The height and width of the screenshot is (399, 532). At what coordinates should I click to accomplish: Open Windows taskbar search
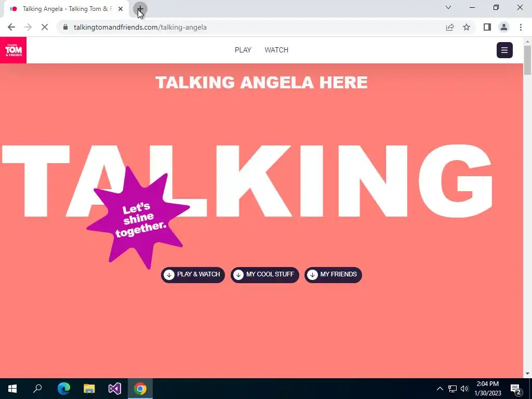(x=37, y=389)
